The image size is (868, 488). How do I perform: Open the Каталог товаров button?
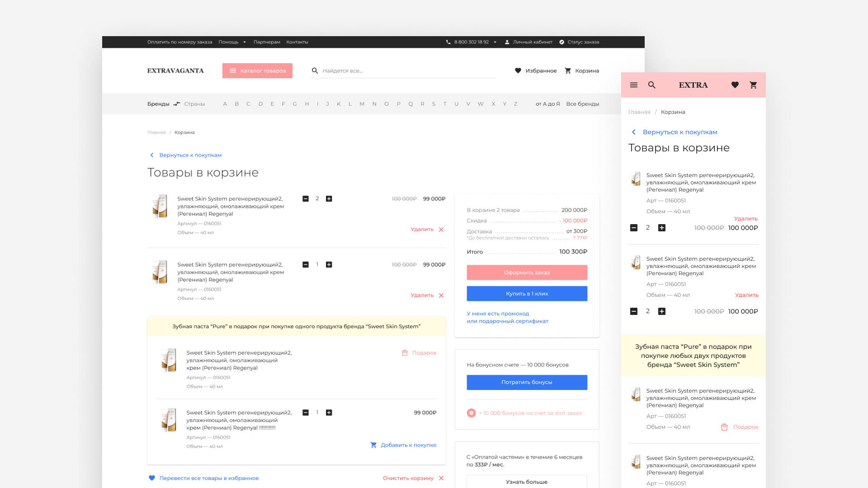click(257, 70)
